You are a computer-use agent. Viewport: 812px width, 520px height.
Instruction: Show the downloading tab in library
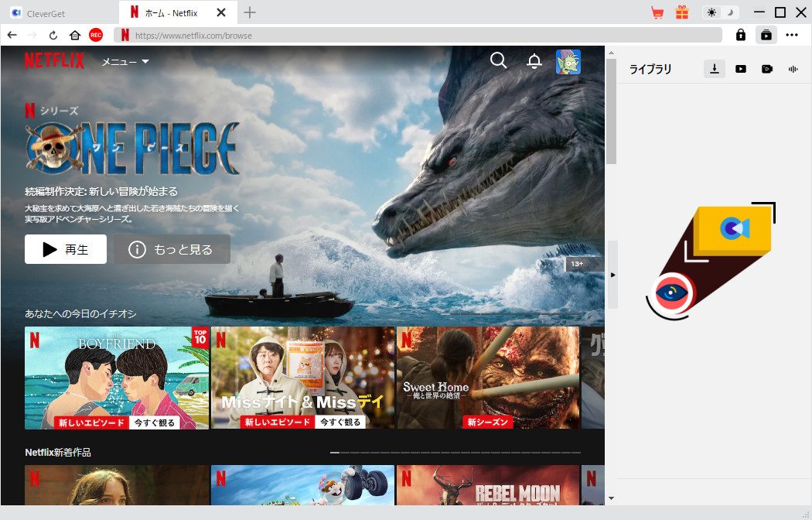pos(714,69)
